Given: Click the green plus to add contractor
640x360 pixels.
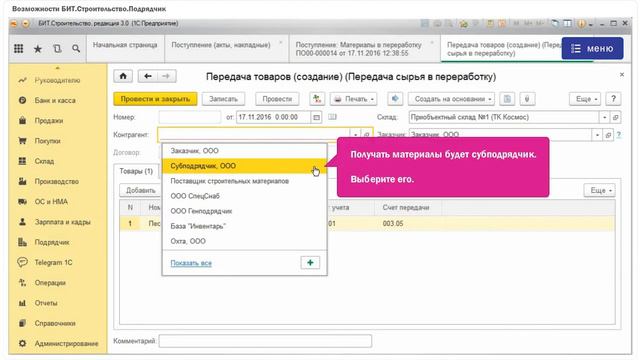Looking at the screenshot, I should 310,262.
